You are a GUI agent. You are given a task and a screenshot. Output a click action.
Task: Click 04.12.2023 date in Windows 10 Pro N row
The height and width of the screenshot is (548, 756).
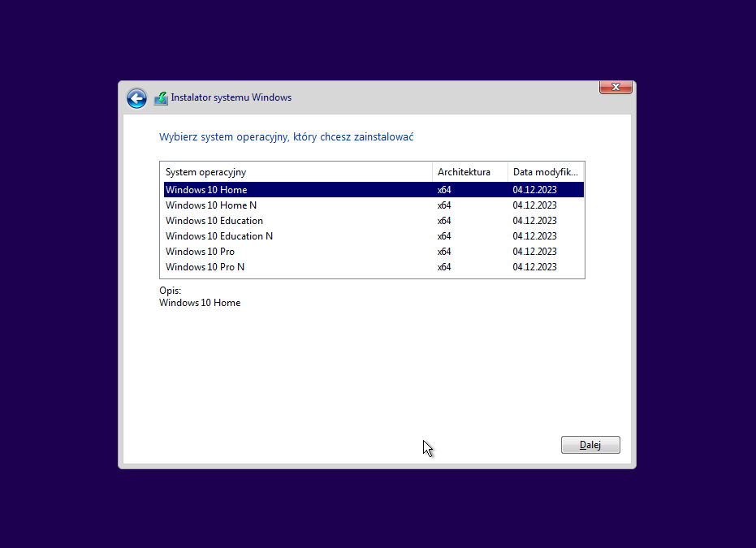(x=534, y=267)
